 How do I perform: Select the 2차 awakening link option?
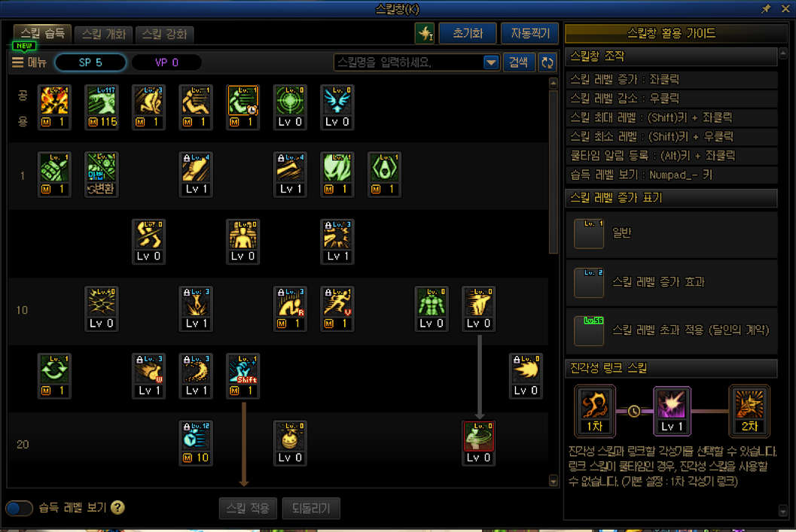pos(749,411)
